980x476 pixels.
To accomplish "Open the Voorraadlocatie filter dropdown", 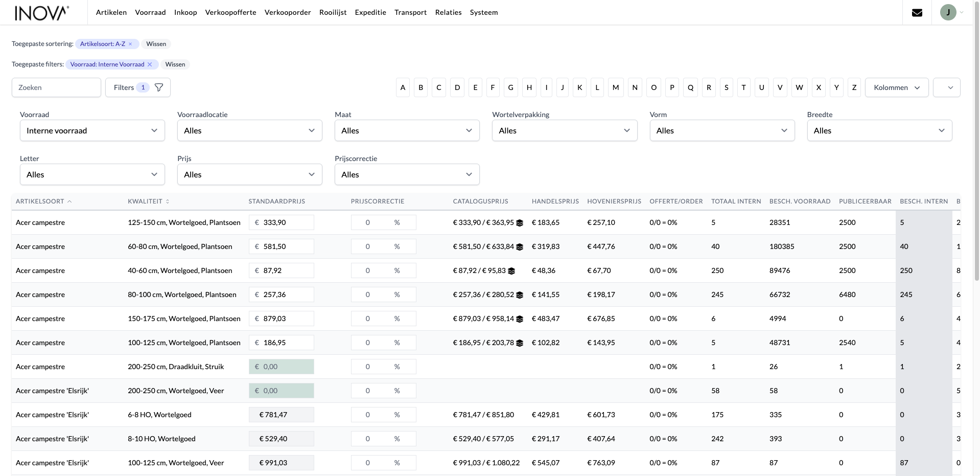I will (x=250, y=130).
